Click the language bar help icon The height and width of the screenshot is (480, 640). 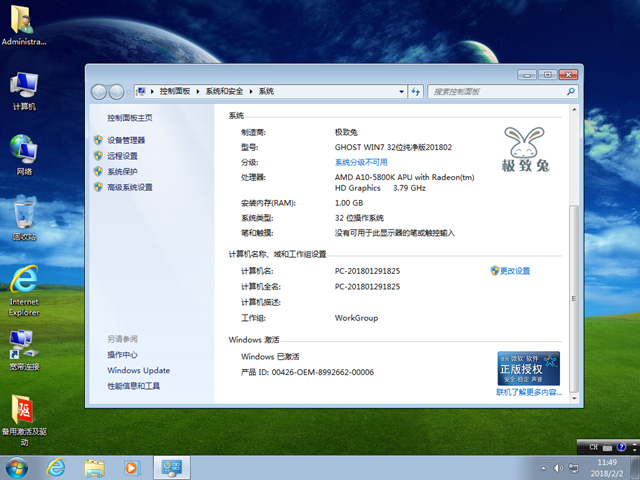[x=621, y=447]
